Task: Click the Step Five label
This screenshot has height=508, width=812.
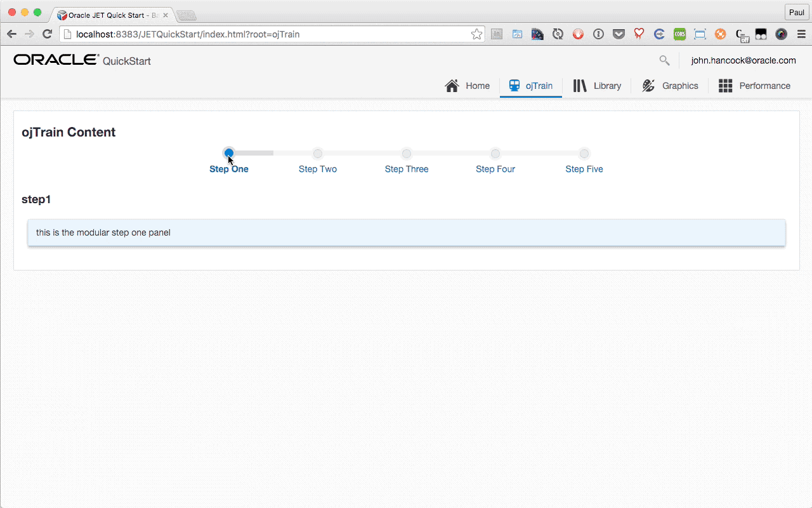Action: (584, 169)
